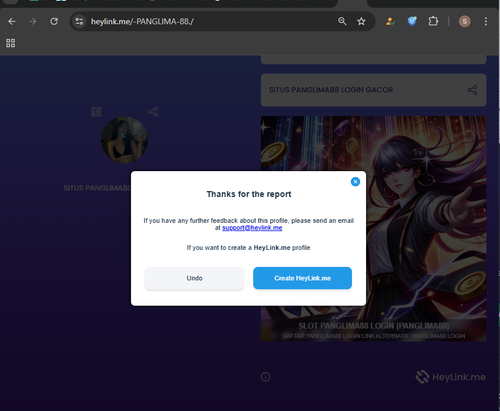Close the Thanks for the report dialog
This screenshot has width=500, height=411.
pos(355,182)
